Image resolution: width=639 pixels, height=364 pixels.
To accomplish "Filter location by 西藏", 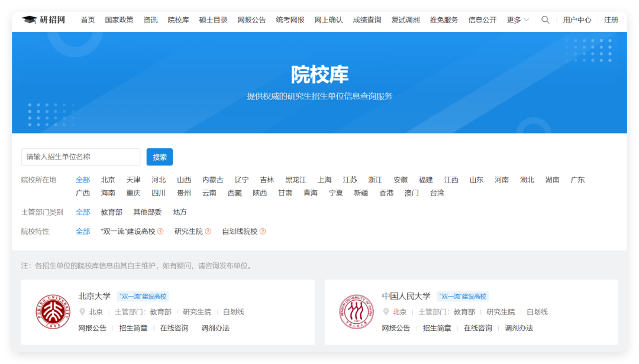I will pyautogui.click(x=234, y=193).
